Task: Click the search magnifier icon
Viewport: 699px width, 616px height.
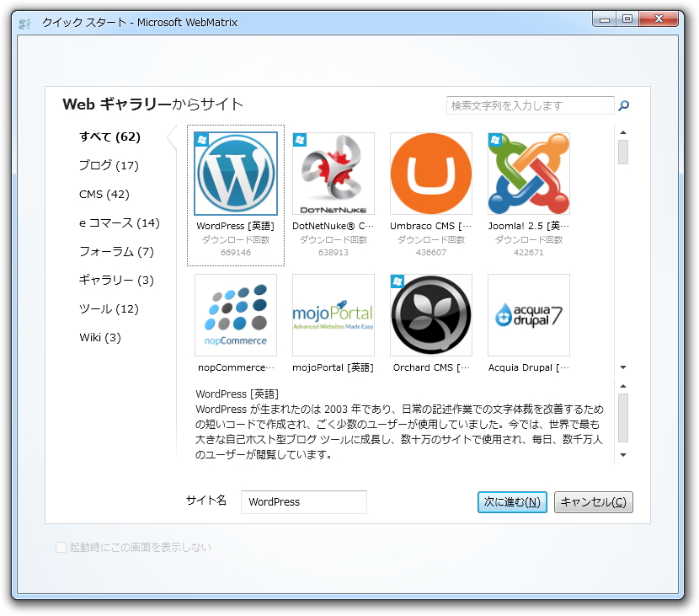Action: tap(624, 105)
